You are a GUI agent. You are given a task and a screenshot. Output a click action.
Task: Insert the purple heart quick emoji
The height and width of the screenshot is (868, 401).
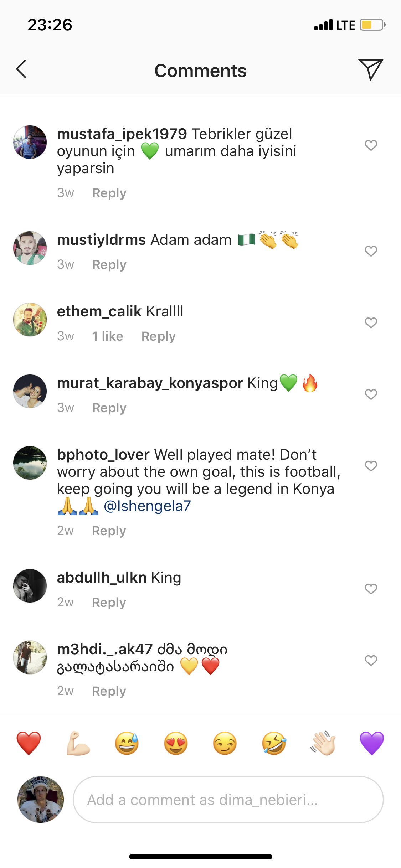pos(372,743)
